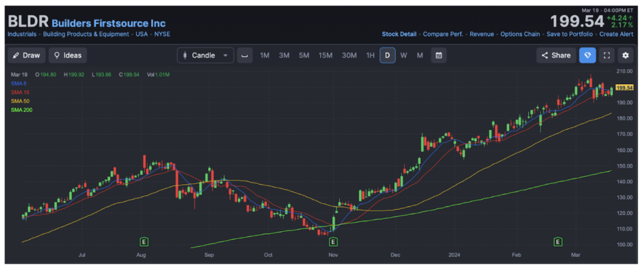
Task: Select the 5M interval
Action: coord(304,55)
